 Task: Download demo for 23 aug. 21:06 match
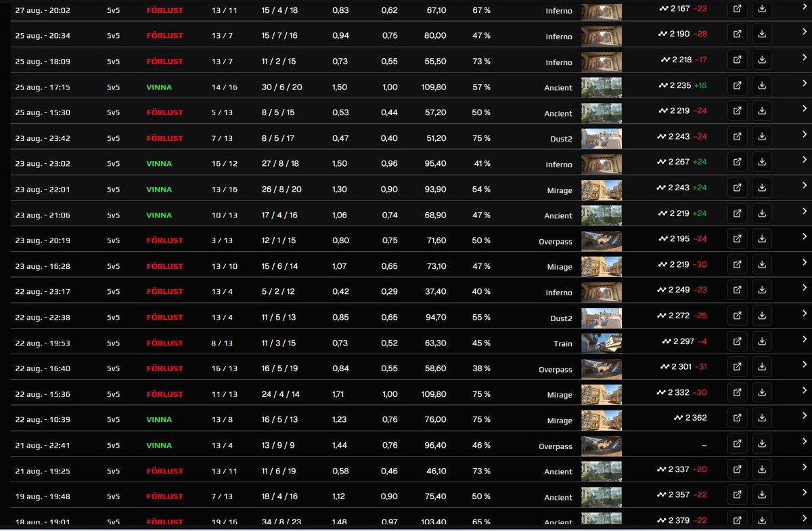pos(762,213)
